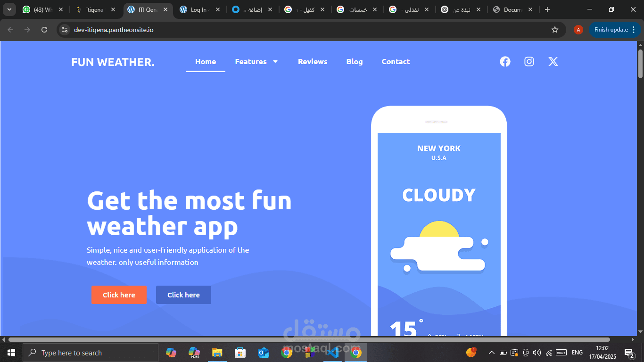Open the Instagram social icon

click(x=529, y=62)
